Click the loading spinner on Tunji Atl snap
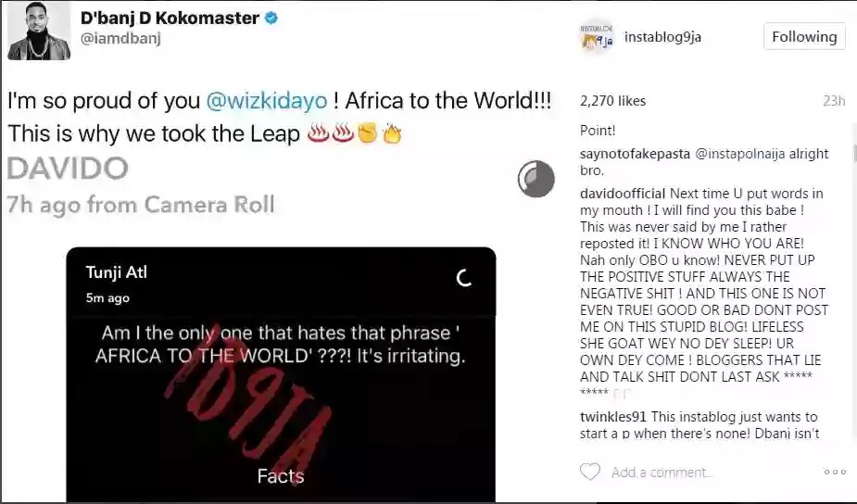The image size is (857, 504). (x=464, y=277)
